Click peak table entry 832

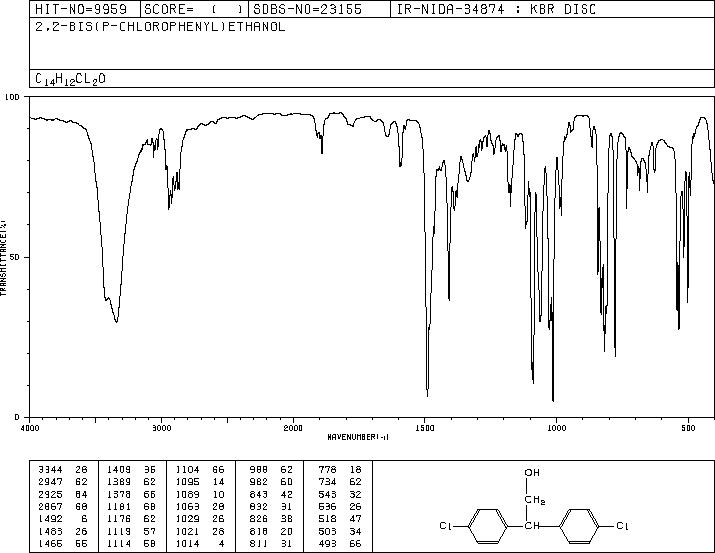pyautogui.click(x=259, y=506)
